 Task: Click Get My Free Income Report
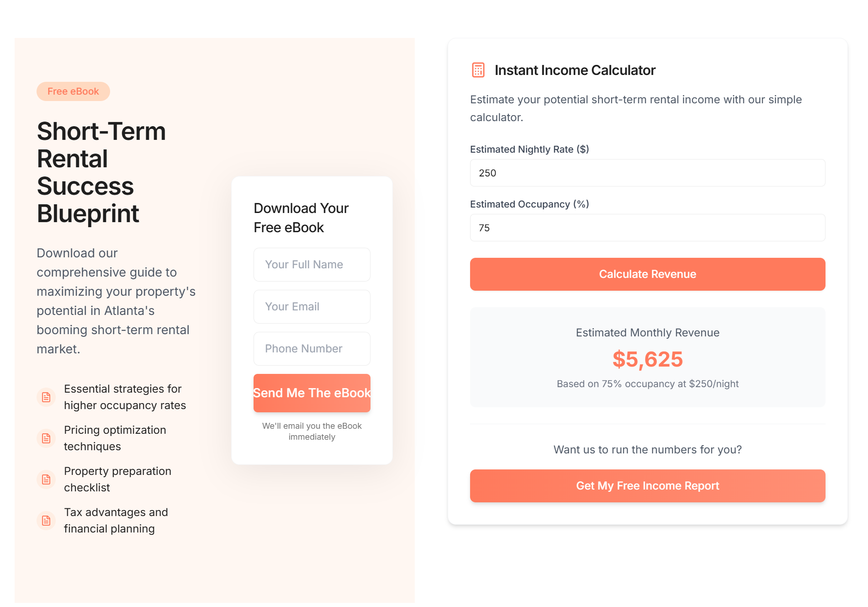point(648,486)
